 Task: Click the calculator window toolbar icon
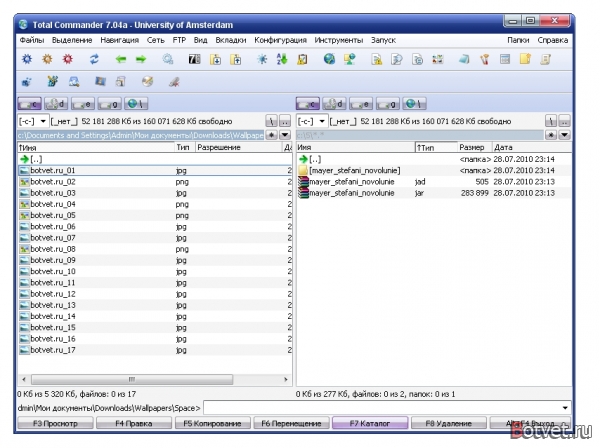505,59
